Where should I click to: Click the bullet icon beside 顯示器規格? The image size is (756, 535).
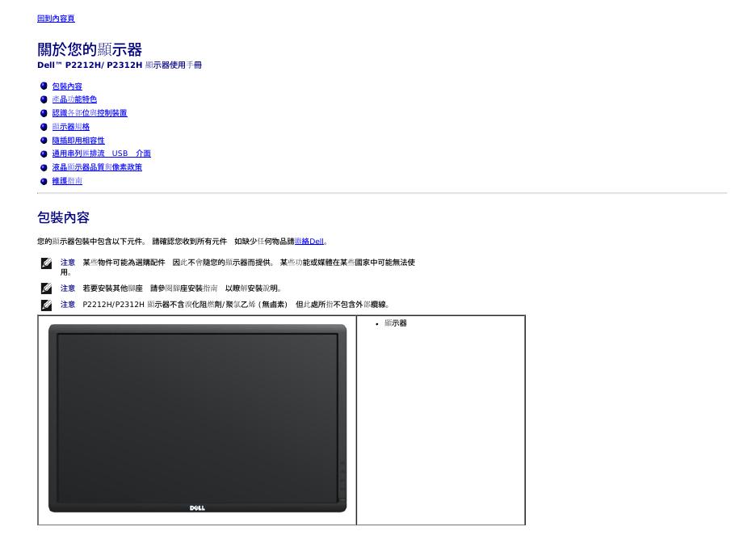coord(44,127)
